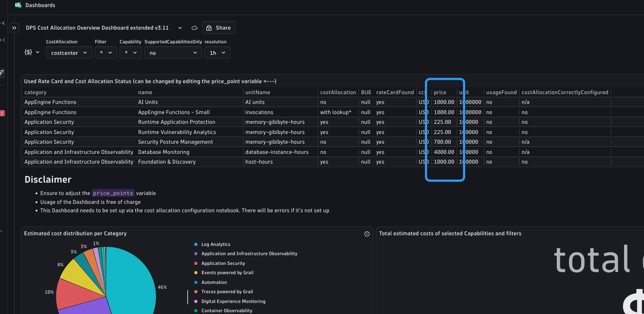Screen dimensions: 644x314
Task: Click the legend scrollbar beside the pie chart
Action: click(188, 298)
